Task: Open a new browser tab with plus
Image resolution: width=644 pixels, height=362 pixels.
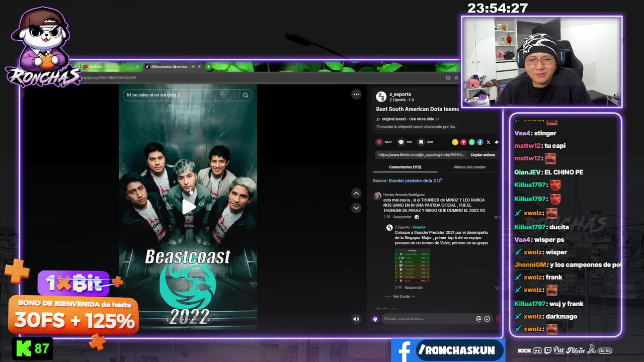Action: point(208,66)
